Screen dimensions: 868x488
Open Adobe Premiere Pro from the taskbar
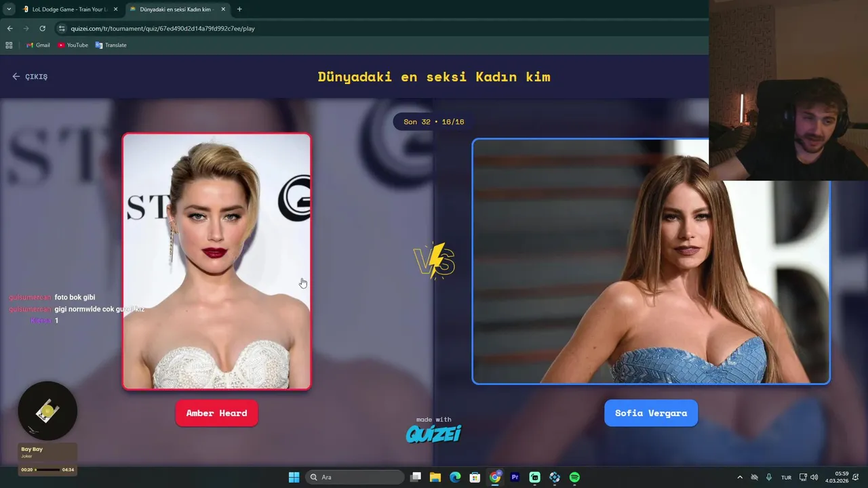[x=515, y=477]
